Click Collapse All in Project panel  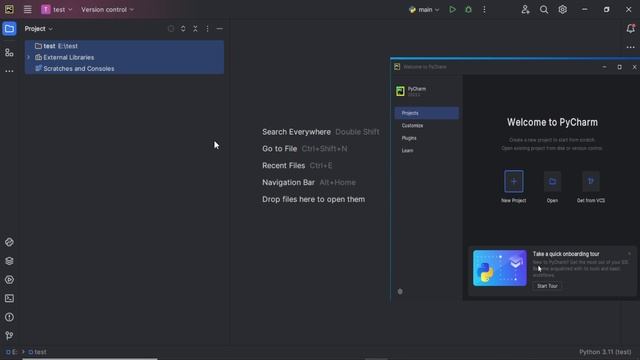tap(195, 29)
